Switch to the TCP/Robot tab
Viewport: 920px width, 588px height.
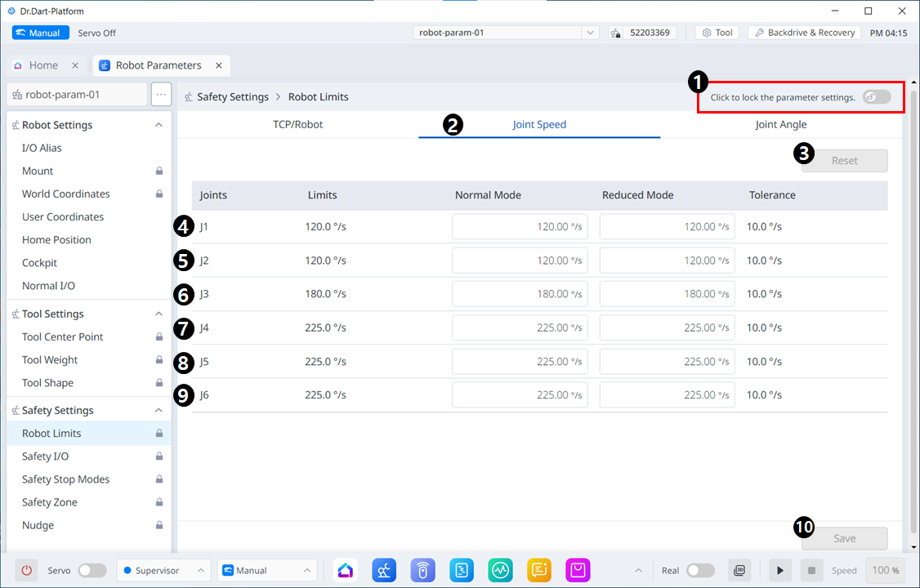[x=297, y=125]
